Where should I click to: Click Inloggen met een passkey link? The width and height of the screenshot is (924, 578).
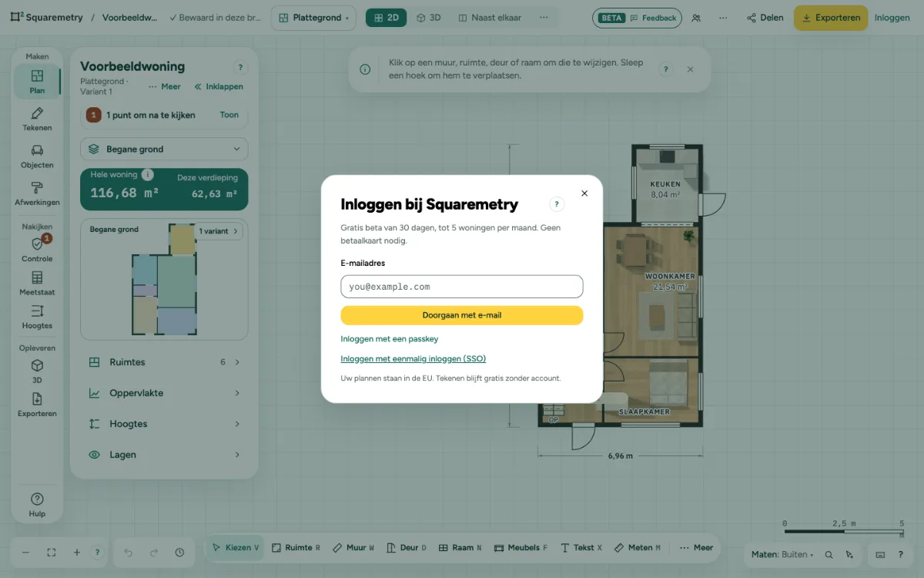coord(390,339)
